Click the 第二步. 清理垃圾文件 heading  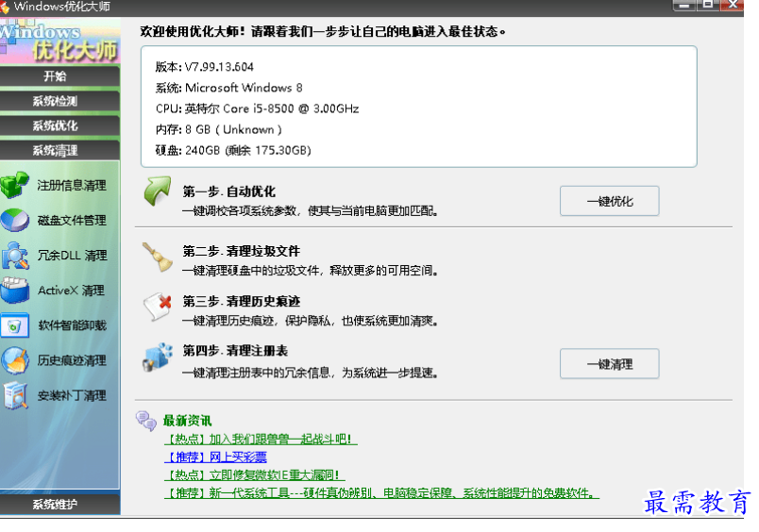click(x=241, y=251)
